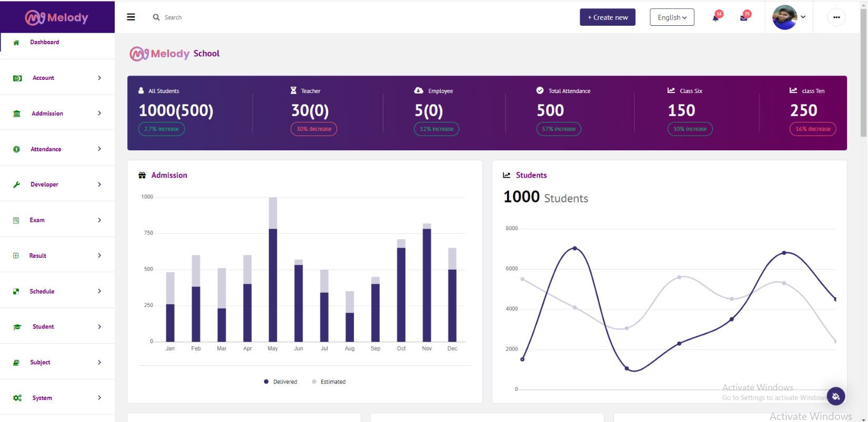Screen dimensions: 868x422
Task: Click the 12% increase badge
Action: point(437,129)
